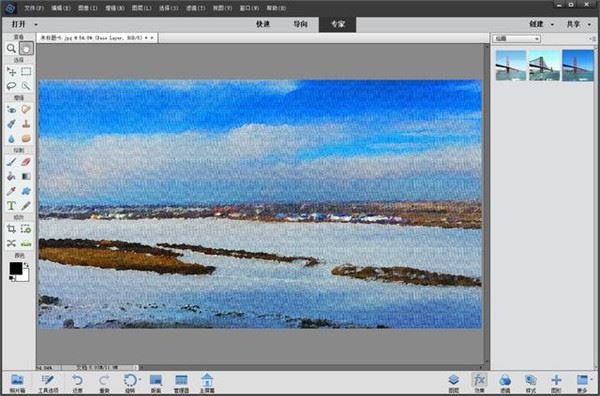
Task: Select the Gradient tool
Action: pyautogui.click(x=26, y=176)
